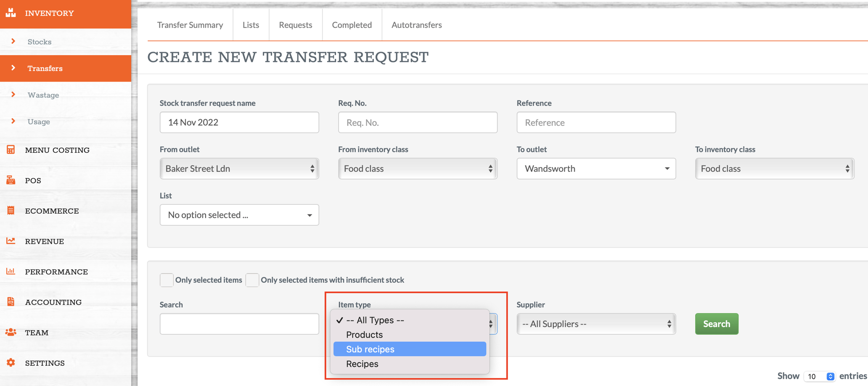Switch to the Completed tab
This screenshot has width=868, height=386.
pyautogui.click(x=352, y=25)
